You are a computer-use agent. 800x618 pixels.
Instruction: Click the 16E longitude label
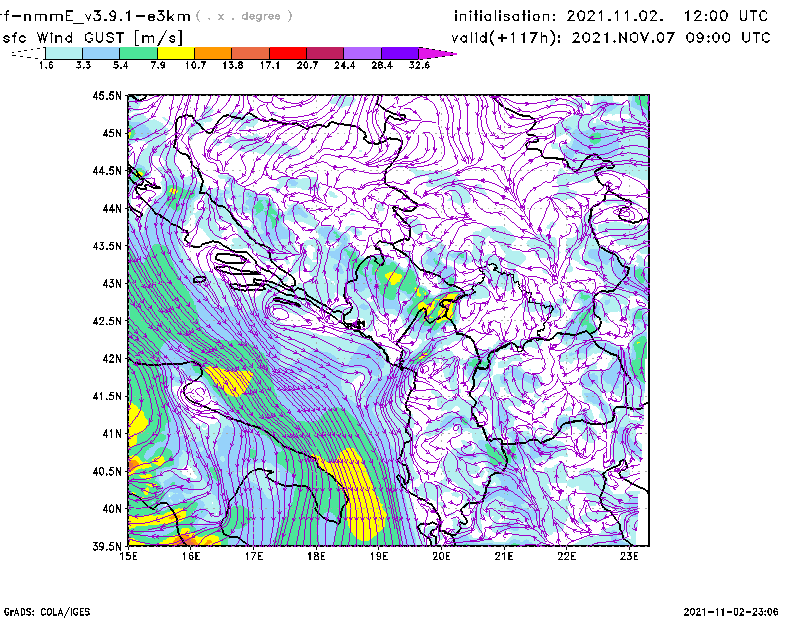[x=191, y=556]
